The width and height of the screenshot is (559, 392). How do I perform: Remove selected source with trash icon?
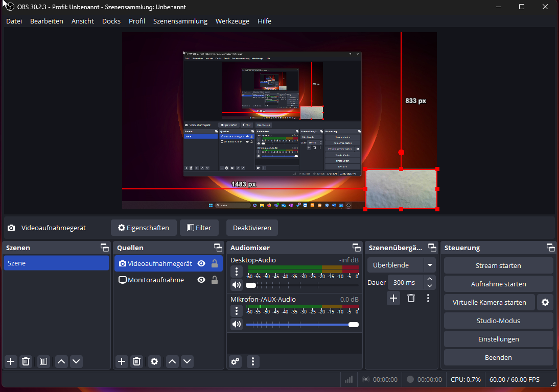coord(136,361)
